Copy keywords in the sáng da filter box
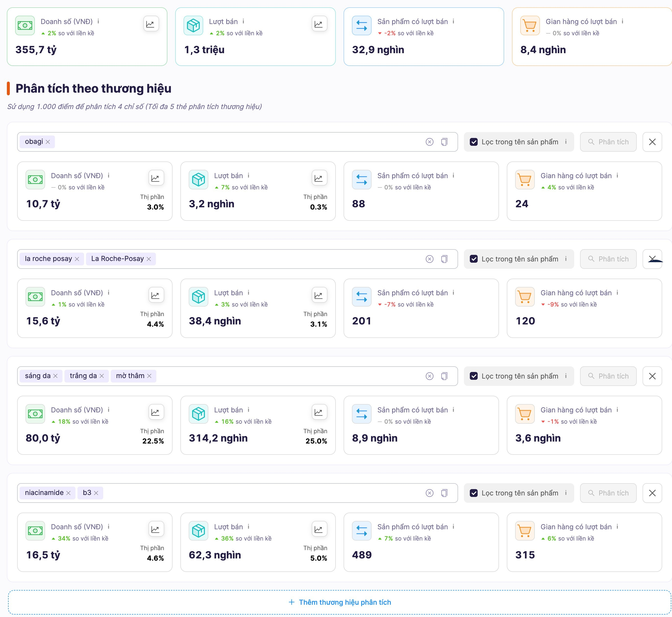 [444, 376]
